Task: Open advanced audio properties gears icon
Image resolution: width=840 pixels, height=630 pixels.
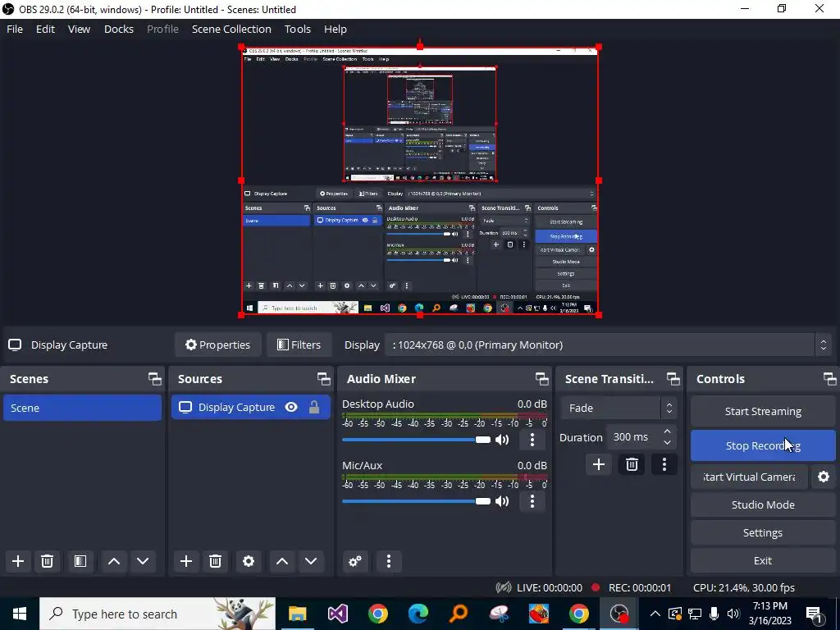Action: [355, 561]
